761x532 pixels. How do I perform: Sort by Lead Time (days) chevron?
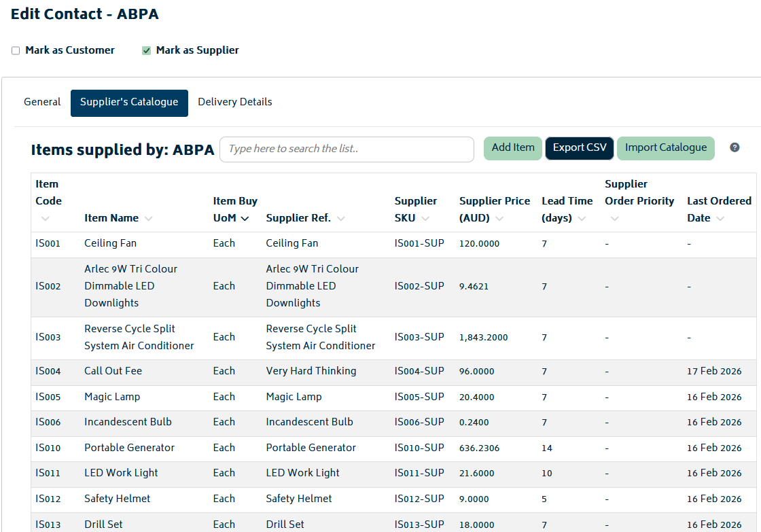(582, 219)
